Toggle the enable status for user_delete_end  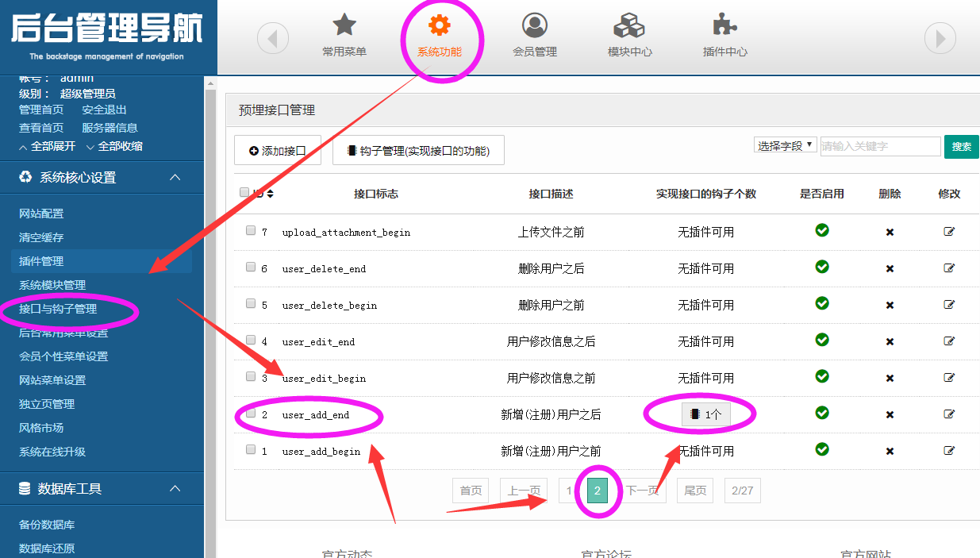point(822,267)
